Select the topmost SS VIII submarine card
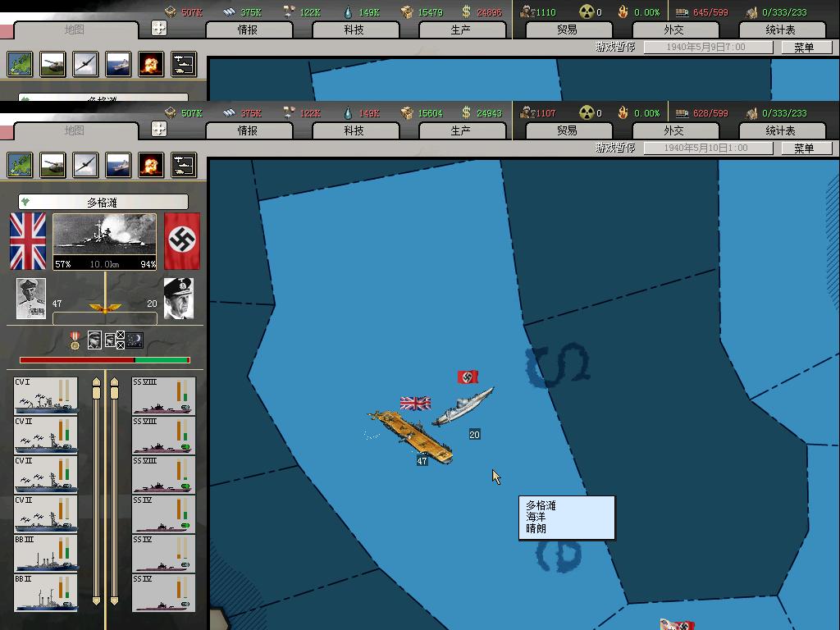Viewport: 840px width, 630px height. (163, 396)
